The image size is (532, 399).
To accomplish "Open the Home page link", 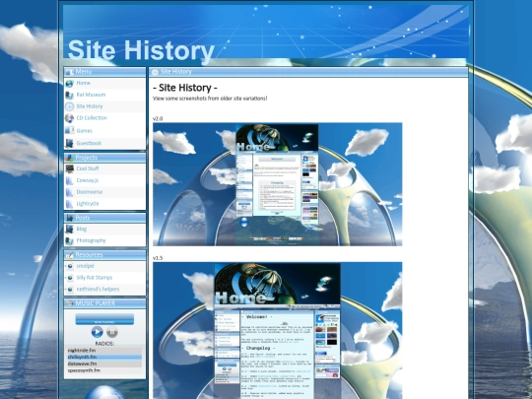I will point(83,83).
